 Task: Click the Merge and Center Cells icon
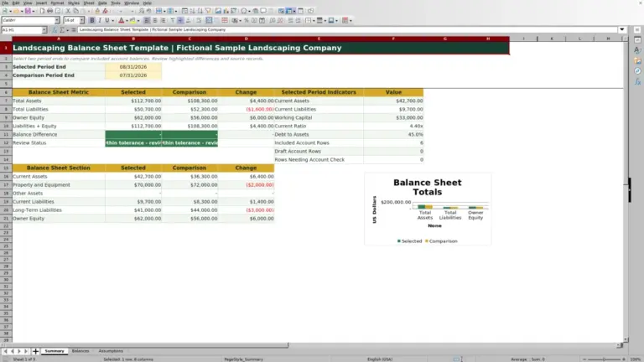[x=209, y=20]
